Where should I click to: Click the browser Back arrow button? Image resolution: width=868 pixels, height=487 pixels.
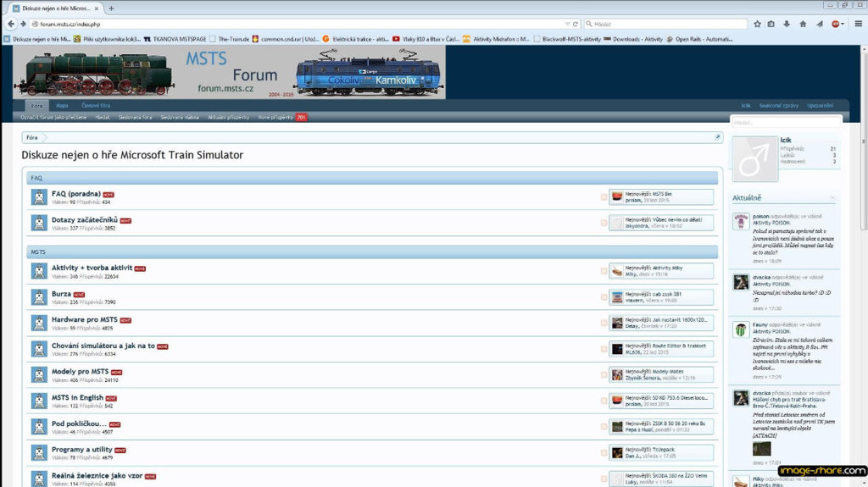(x=10, y=24)
